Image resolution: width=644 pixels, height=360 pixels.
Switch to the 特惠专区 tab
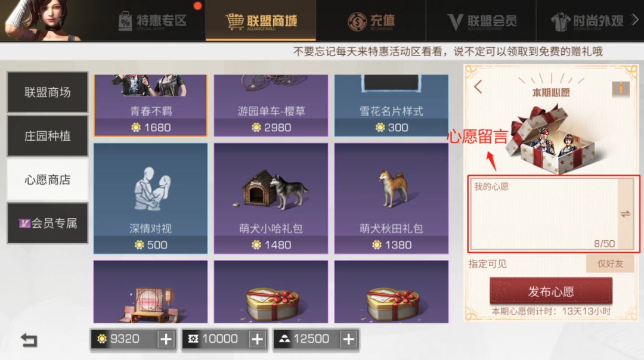click(x=153, y=20)
